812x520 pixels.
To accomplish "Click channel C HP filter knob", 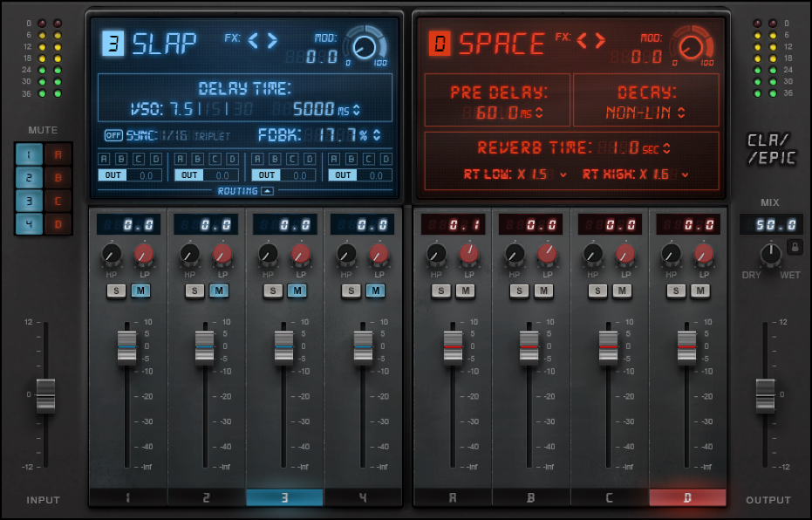I will click(x=593, y=254).
